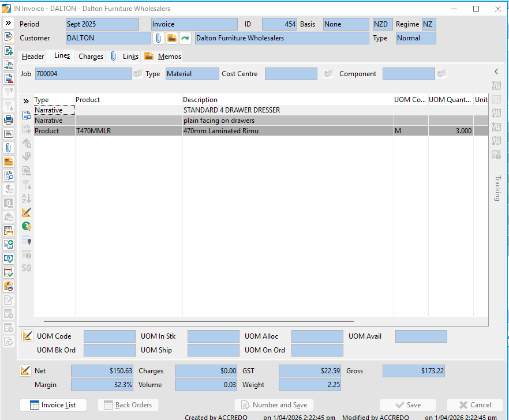Click the blue lines with lightbulb icon

click(x=27, y=240)
